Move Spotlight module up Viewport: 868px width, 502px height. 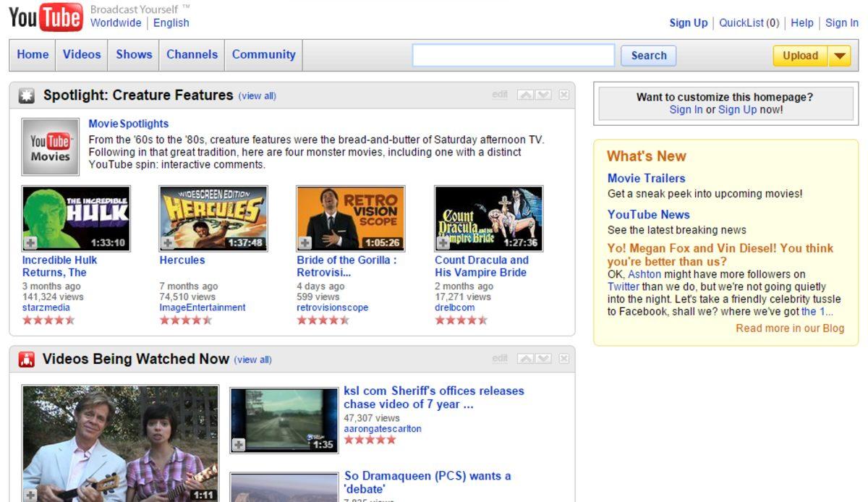point(526,95)
